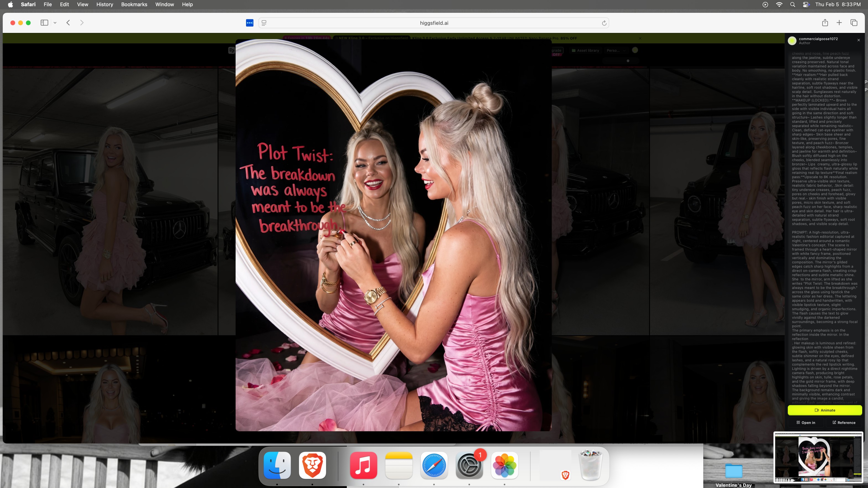
Task: Reload the higgsfield.ai page
Action: click(x=604, y=23)
